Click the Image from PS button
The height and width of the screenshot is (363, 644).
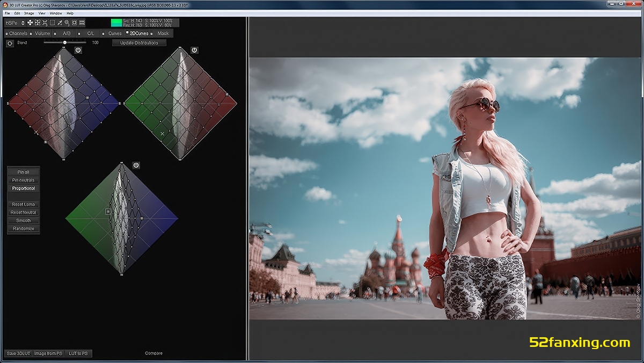[x=48, y=353]
